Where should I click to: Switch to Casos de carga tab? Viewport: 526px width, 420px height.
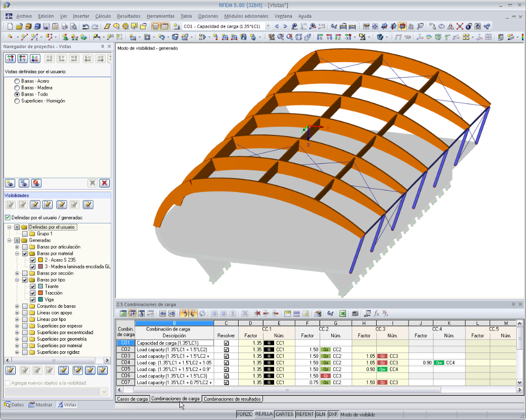(x=132, y=399)
